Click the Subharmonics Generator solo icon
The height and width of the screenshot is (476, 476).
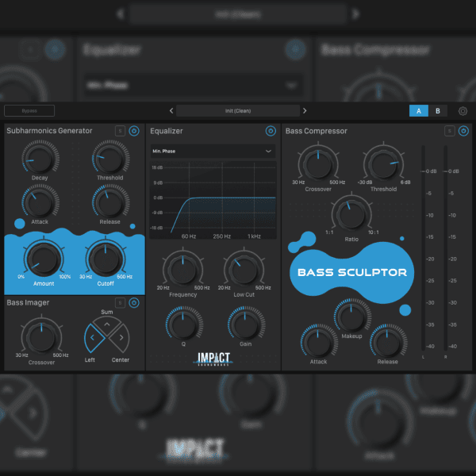119,131
